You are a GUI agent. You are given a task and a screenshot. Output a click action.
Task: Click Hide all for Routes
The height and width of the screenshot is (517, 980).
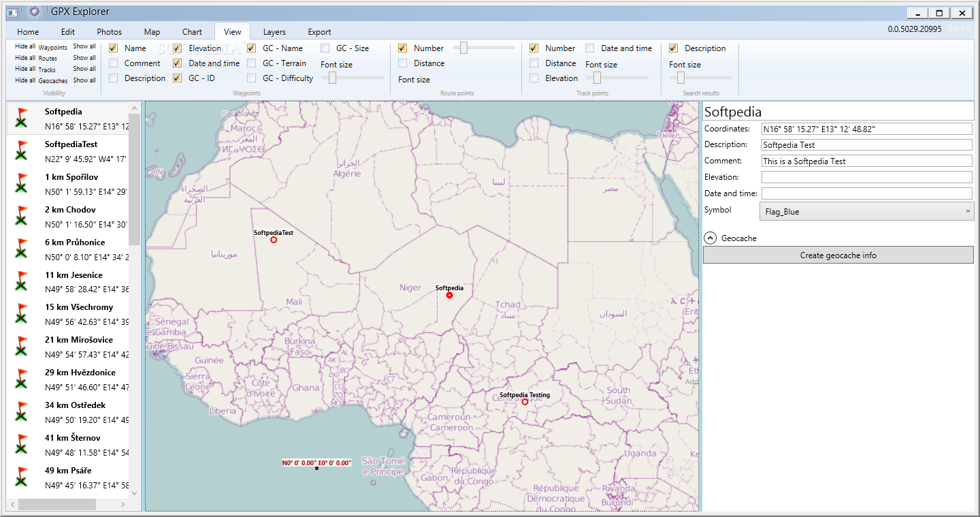click(x=25, y=58)
